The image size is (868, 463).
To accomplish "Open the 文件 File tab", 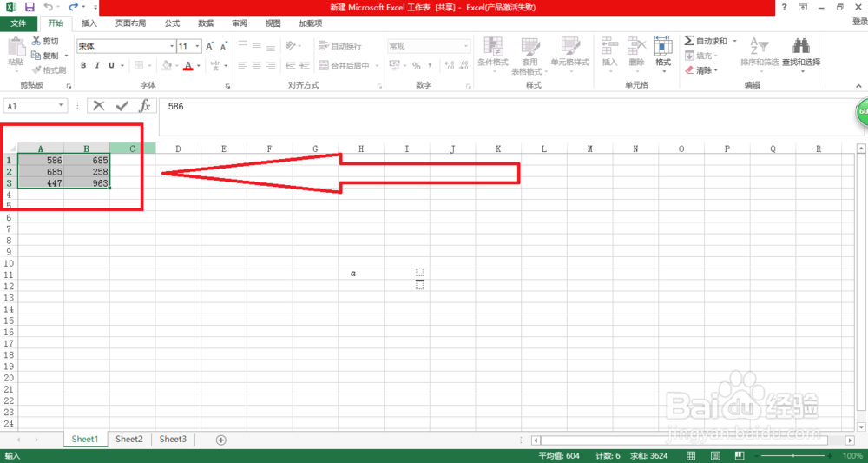I will point(19,23).
